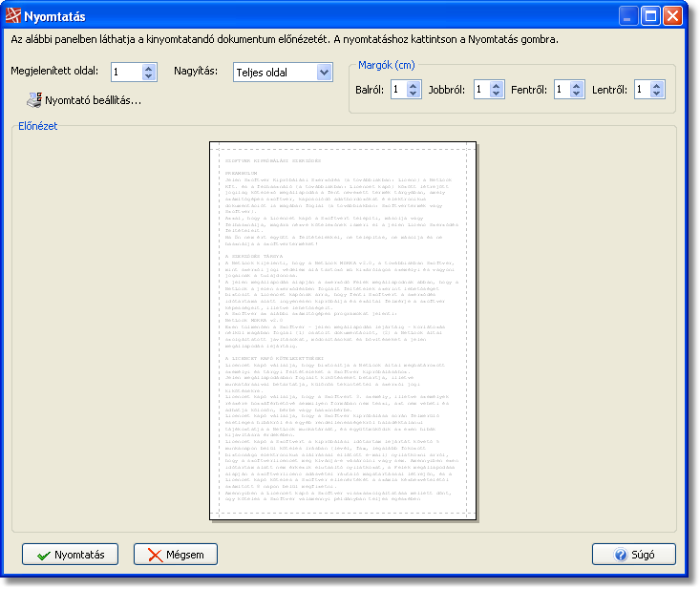Click the Nyomtatás print button
This screenshot has height=589, width=700.
coord(70,555)
